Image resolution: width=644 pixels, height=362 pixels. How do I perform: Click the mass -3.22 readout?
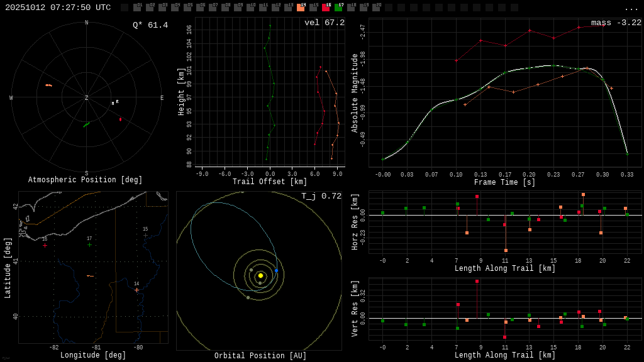[x=616, y=23]
